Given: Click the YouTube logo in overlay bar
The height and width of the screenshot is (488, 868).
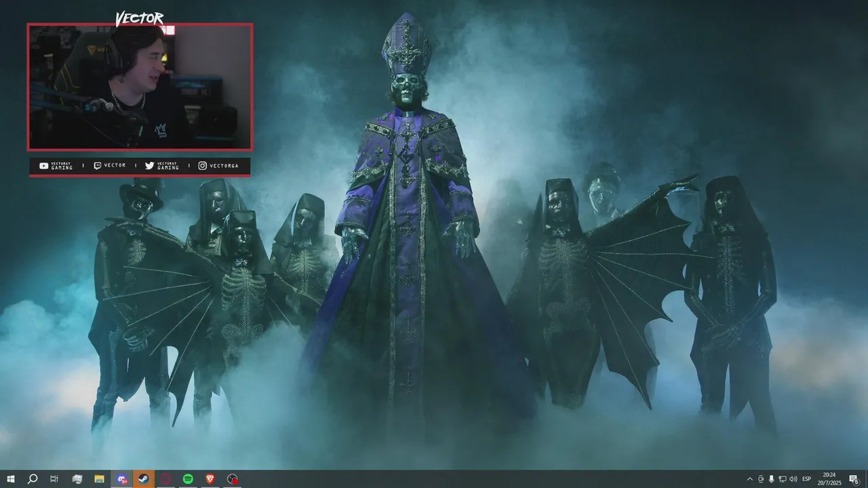Looking at the screenshot, I should [x=43, y=165].
